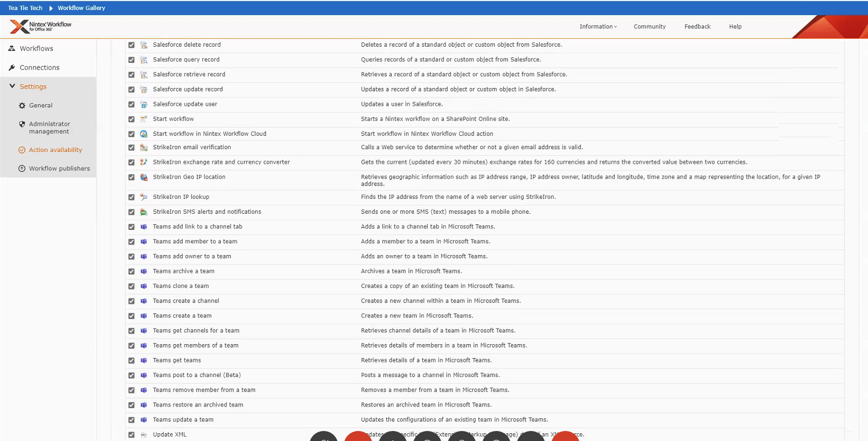Toggle Salesforce retrieve record checkbox

click(x=131, y=75)
